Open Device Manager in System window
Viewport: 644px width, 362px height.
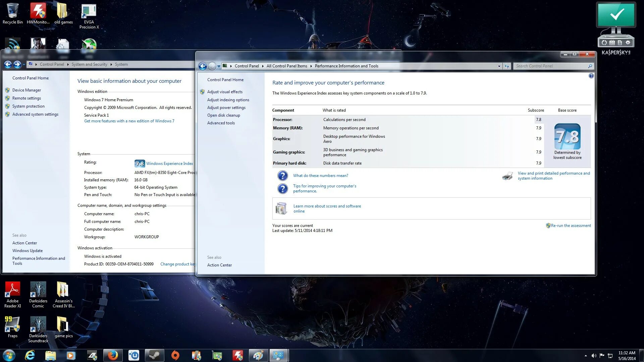point(26,90)
